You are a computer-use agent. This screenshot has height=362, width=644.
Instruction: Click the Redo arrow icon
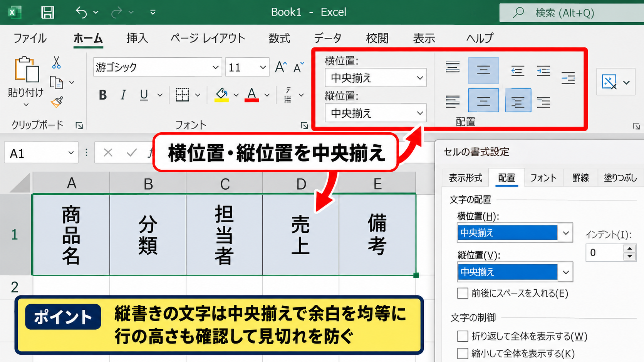click(x=116, y=13)
